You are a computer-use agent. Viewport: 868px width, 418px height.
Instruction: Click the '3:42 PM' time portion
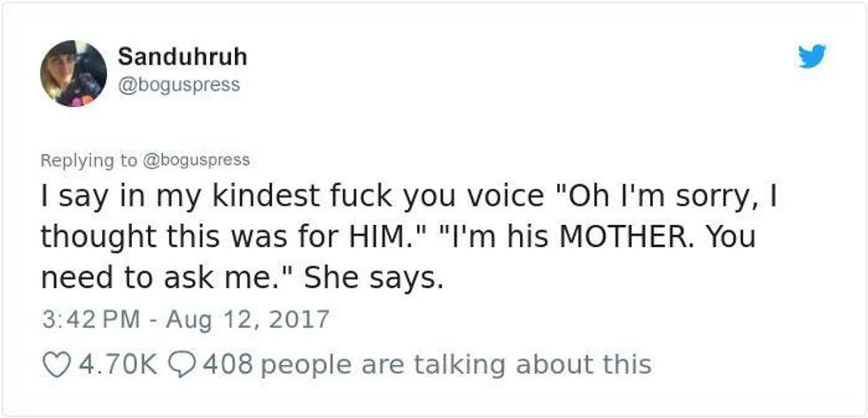click(90, 320)
